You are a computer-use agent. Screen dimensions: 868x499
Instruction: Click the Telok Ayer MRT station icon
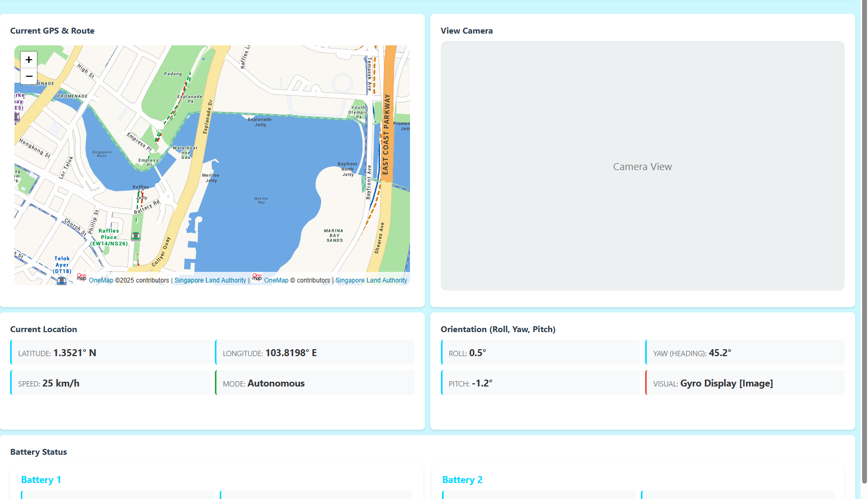(x=62, y=281)
